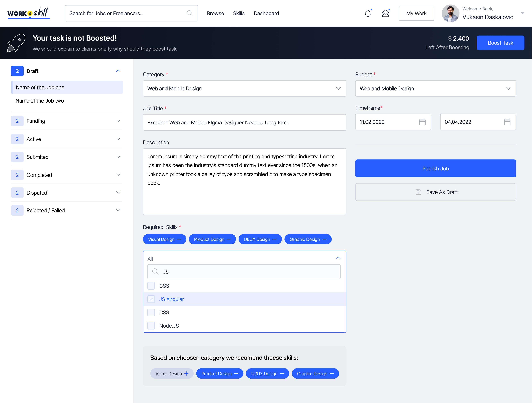Go to the Dashboard menu item

pyautogui.click(x=266, y=13)
